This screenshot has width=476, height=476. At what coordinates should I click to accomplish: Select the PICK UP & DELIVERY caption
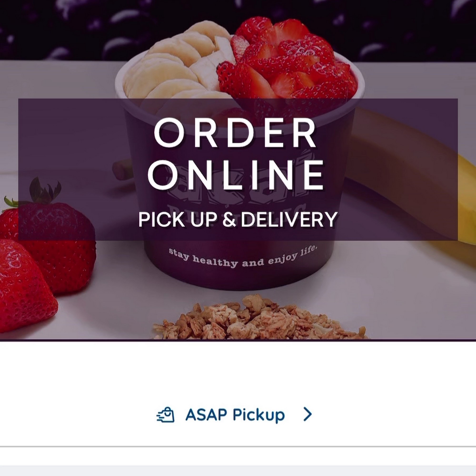pos(238,219)
